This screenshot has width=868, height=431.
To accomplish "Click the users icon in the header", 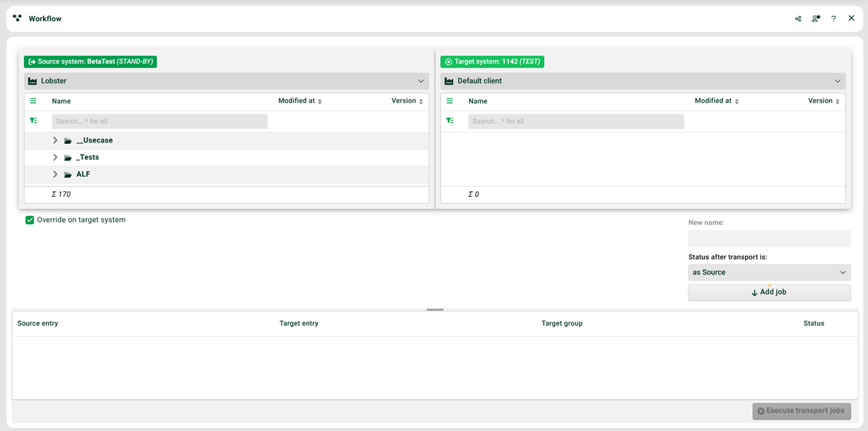I will tap(816, 19).
